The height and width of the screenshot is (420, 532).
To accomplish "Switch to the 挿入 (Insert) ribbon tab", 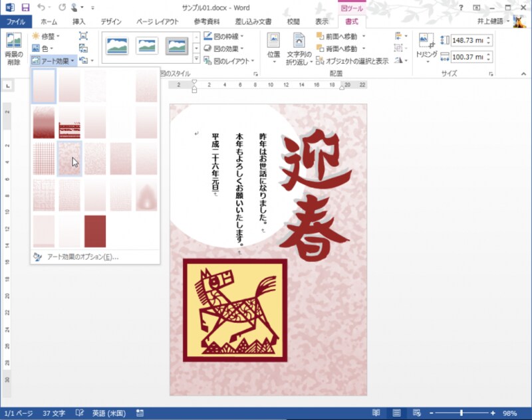I will pos(79,21).
